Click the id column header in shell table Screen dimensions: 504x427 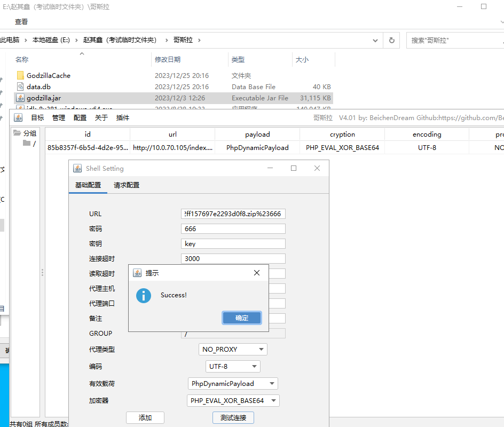[x=88, y=135]
